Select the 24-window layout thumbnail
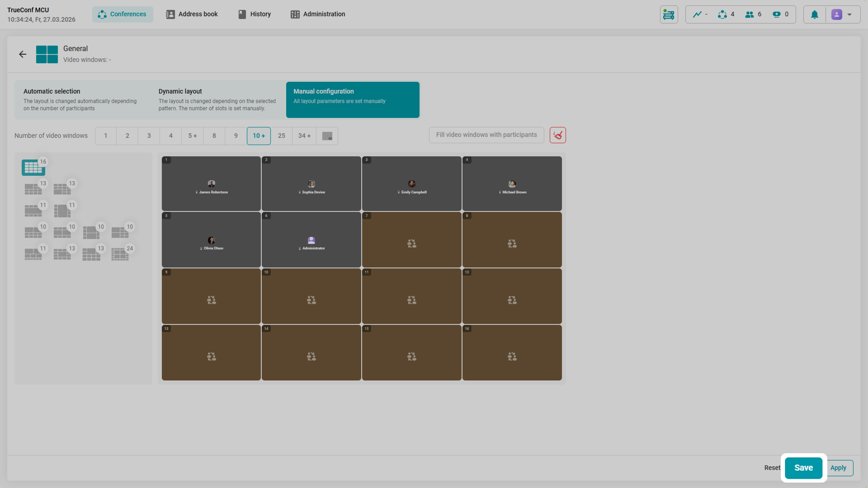The image size is (868, 488). point(120,254)
